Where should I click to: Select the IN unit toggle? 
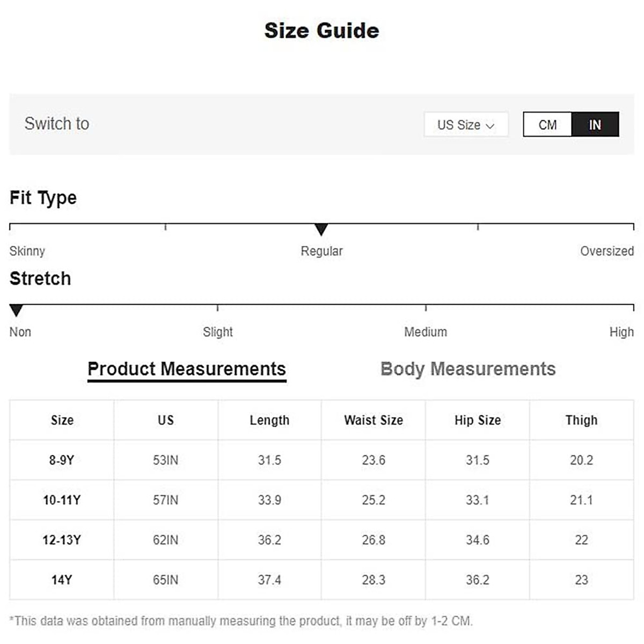595,125
